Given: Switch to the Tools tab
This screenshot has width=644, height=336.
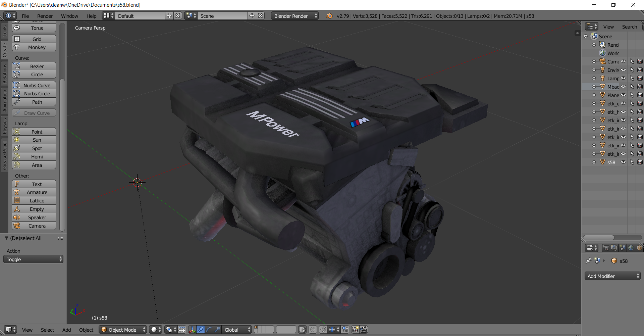Looking at the screenshot, I should 4,31.
